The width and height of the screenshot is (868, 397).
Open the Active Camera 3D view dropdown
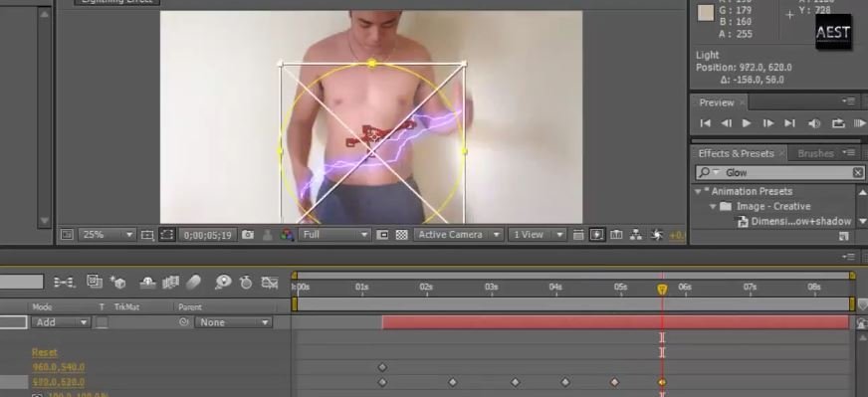coord(458,235)
